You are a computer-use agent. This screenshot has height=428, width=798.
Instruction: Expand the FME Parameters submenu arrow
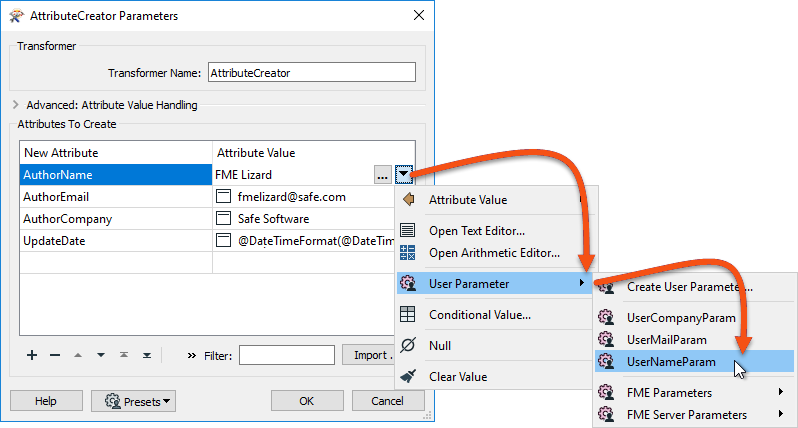tap(780, 391)
